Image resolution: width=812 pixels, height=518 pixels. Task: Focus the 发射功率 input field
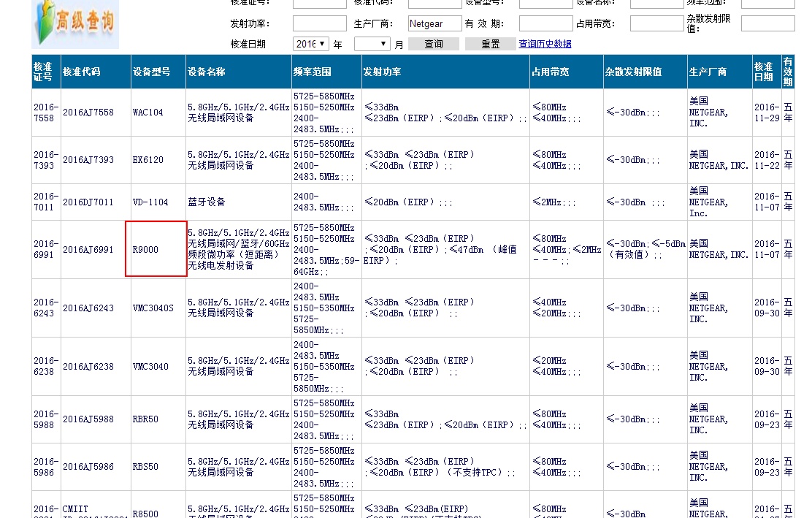point(320,23)
